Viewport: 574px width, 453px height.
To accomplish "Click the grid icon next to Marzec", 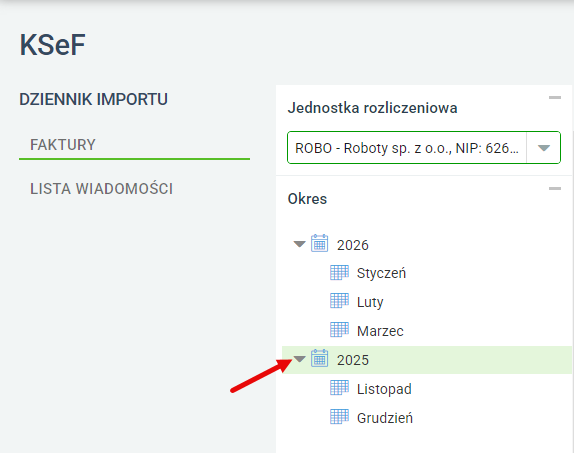I will (x=339, y=330).
